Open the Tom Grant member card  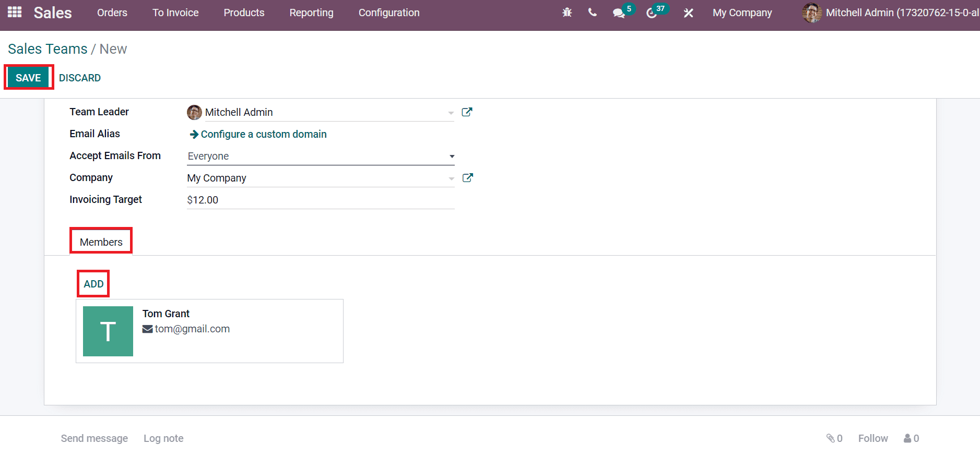pyautogui.click(x=209, y=331)
